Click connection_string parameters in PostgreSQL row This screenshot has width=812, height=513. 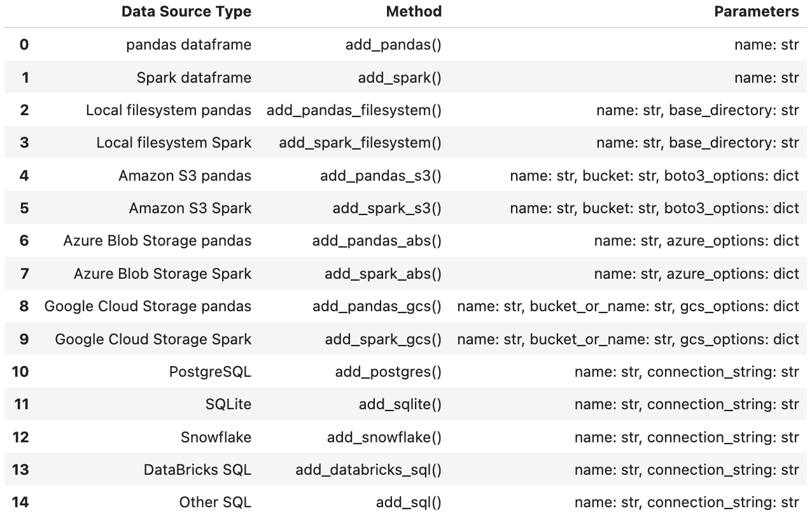coord(687,372)
